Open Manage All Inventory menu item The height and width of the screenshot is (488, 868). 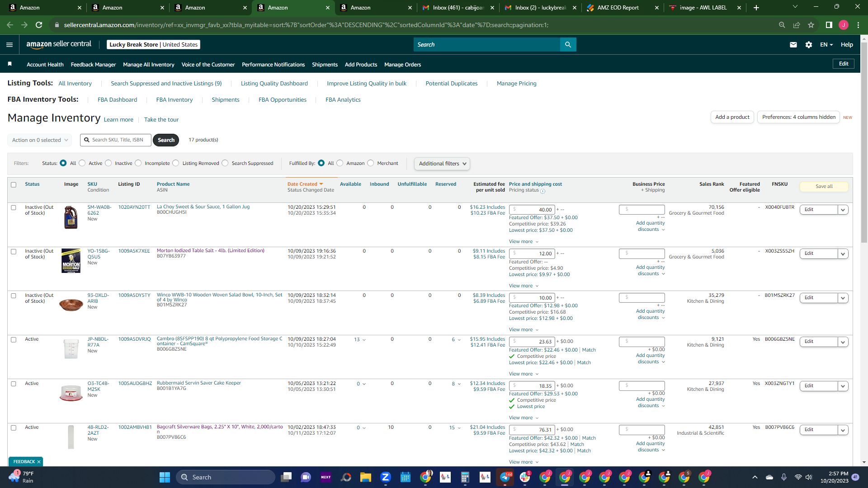click(149, 65)
